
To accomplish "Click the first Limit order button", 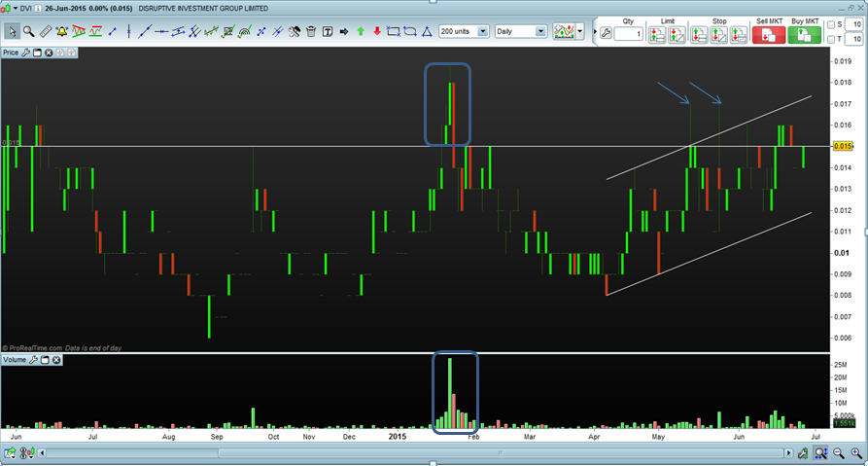I will point(657,35).
